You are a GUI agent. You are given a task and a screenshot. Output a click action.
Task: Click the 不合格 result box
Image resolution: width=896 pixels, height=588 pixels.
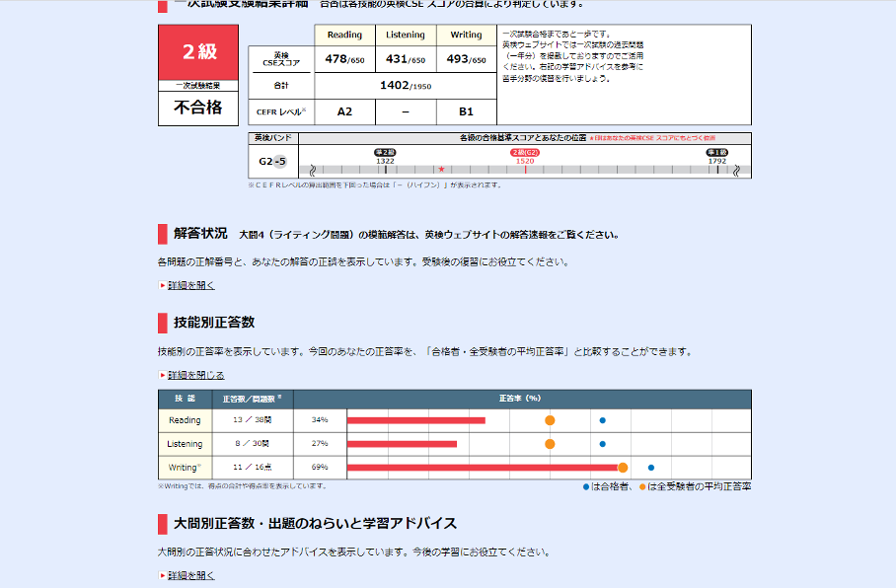click(198, 108)
